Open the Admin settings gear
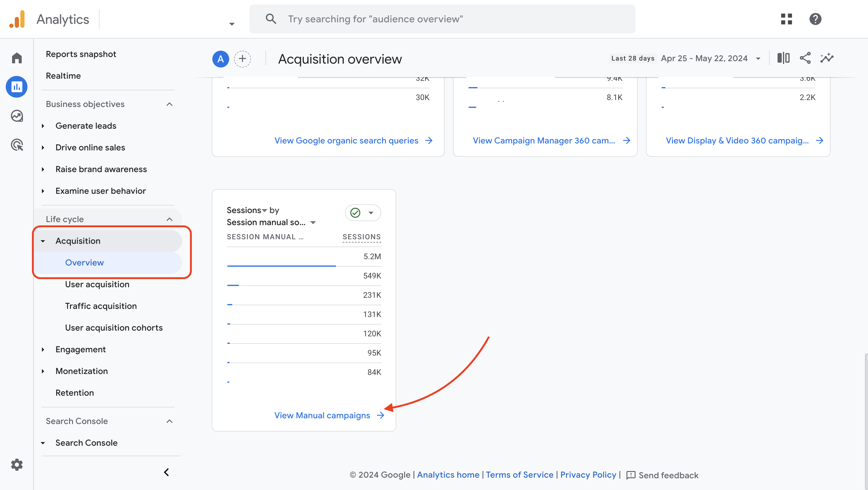 pyautogui.click(x=17, y=465)
